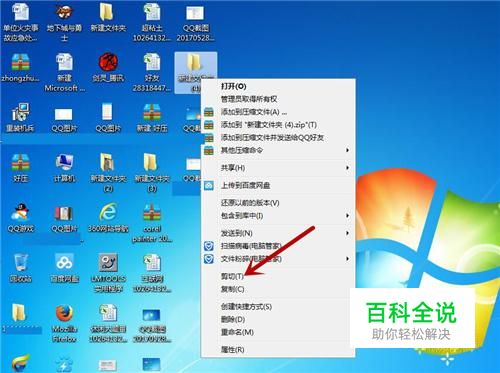Select the 新建 好压 archive icon
This screenshot has height=373, width=500.
point(152,118)
